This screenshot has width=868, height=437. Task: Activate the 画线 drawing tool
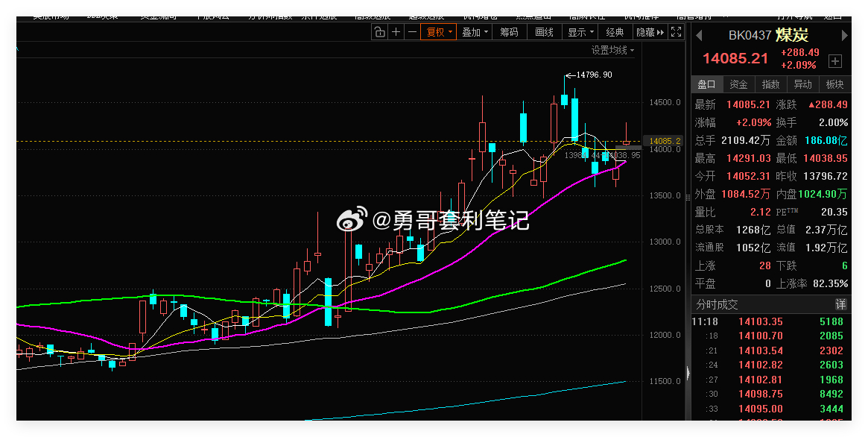click(x=545, y=31)
